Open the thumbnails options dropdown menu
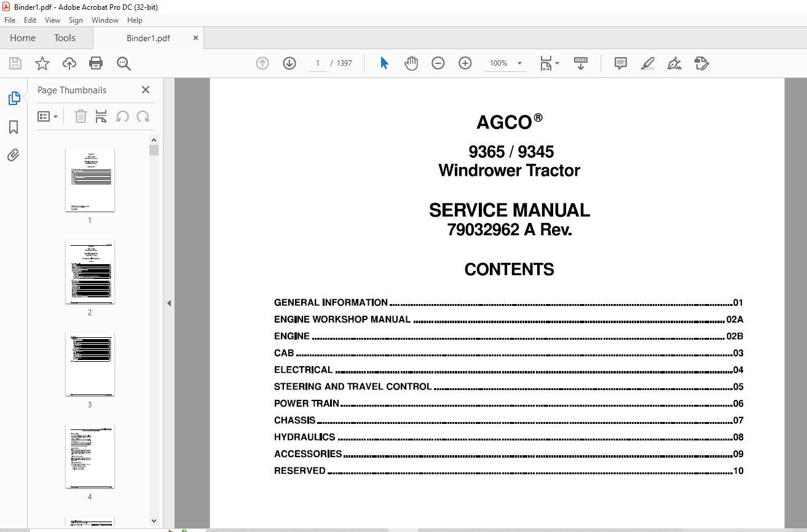The image size is (807, 532). [x=48, y=117]
